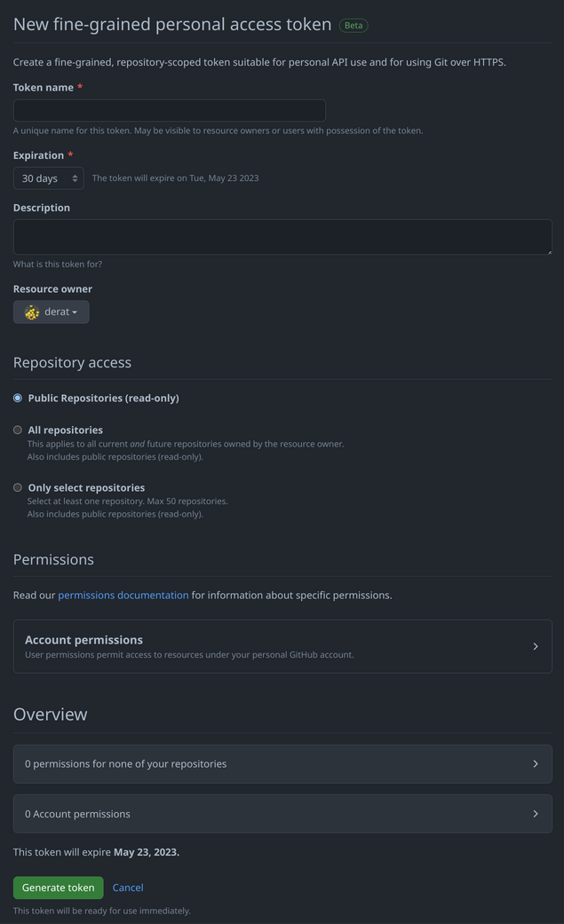Click the right chevron on 0 Account permissions row
The image size is (564, 924).
pos(536,813)
